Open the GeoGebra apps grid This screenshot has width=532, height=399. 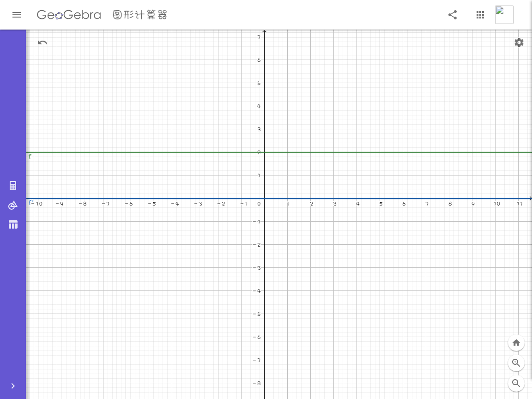click(x=480, y=15)
